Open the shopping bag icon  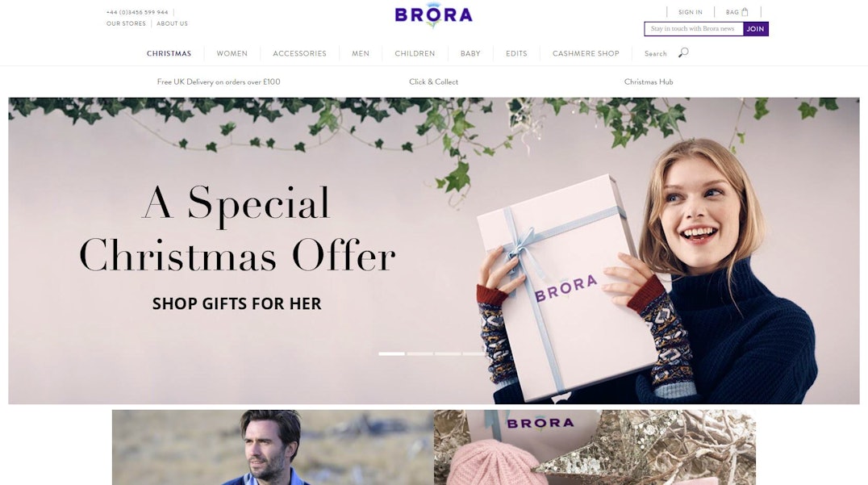(745, 11)
